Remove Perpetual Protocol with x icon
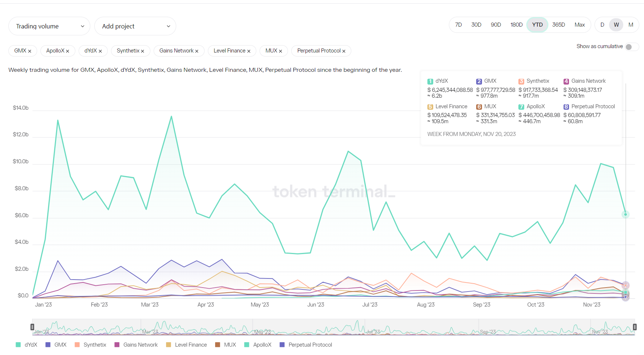This screenshot has height=355, width=644. [x=344, y=51]
